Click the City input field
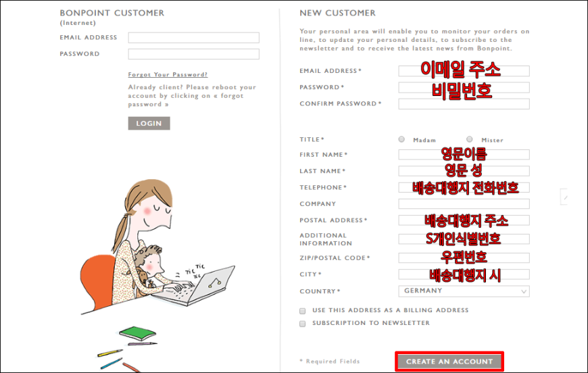The height and width of the screenshot is (373, 588). 464,274
